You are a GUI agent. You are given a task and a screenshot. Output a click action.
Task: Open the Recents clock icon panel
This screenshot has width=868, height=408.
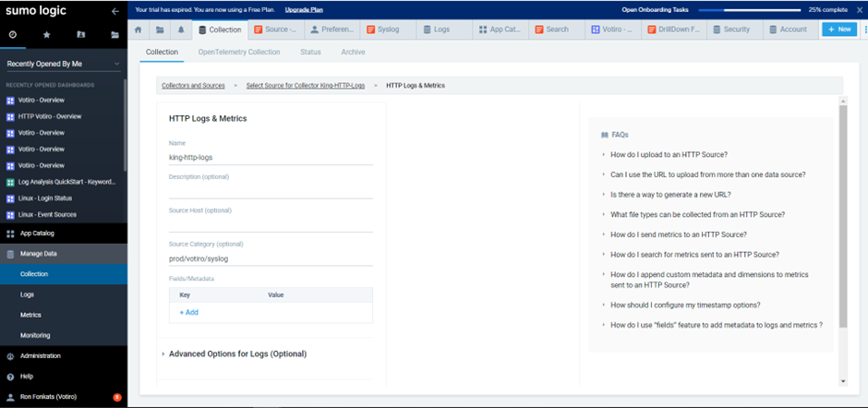13,34
